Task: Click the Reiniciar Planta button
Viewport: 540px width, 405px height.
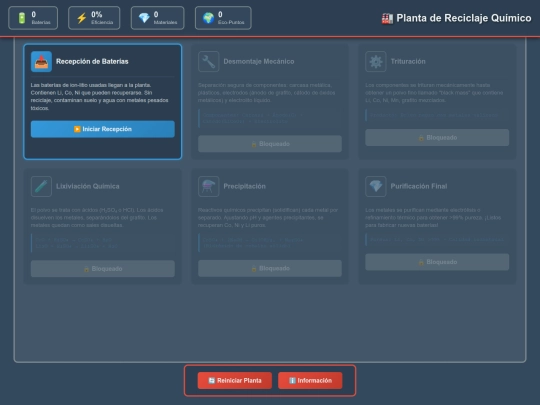Action: (235, 381)
